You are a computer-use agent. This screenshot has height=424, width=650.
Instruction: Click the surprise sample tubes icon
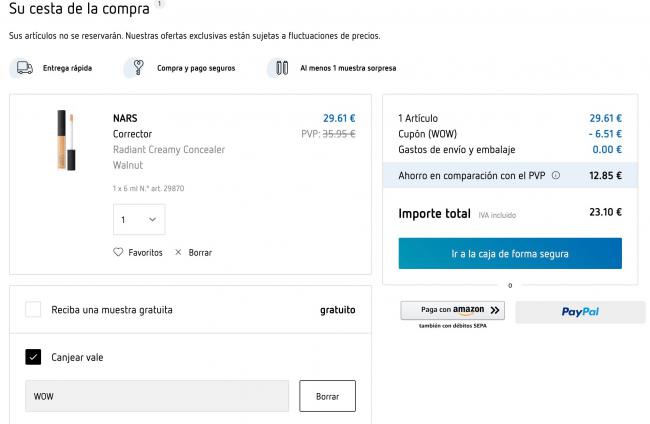click(x=282, y=68)
